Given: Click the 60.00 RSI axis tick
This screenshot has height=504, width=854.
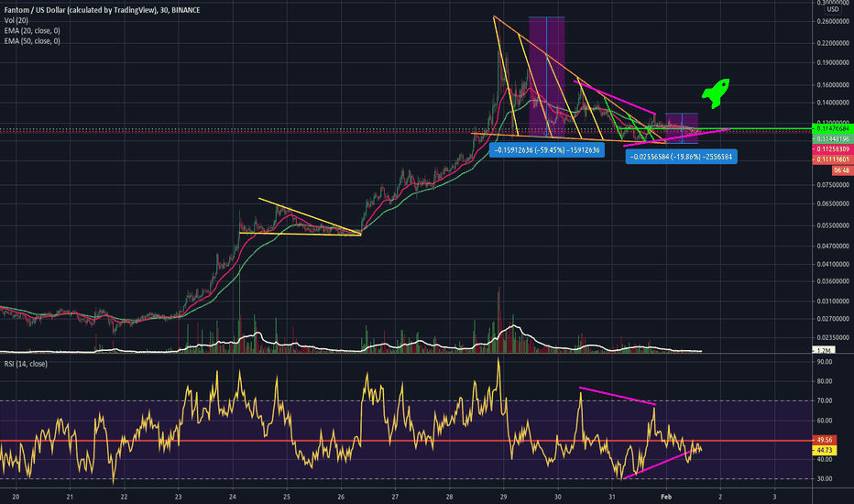Looking at the screenshot, I should [x=824, y=420].
